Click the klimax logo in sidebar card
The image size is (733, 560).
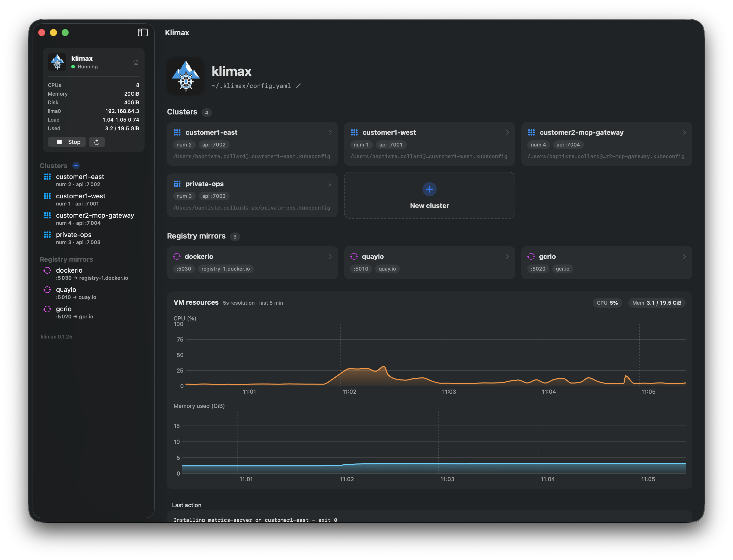tap(57, 62)
